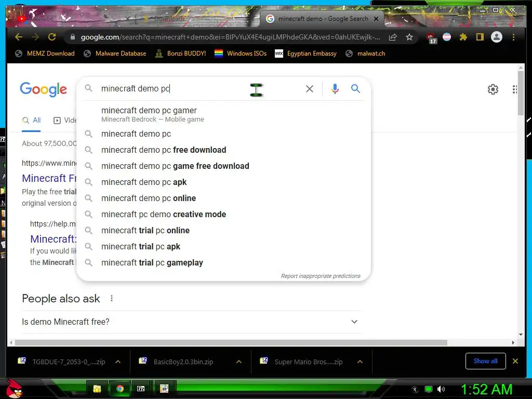
Task: Open the fourth taskbar application button
Action: (x=164, y=389)
